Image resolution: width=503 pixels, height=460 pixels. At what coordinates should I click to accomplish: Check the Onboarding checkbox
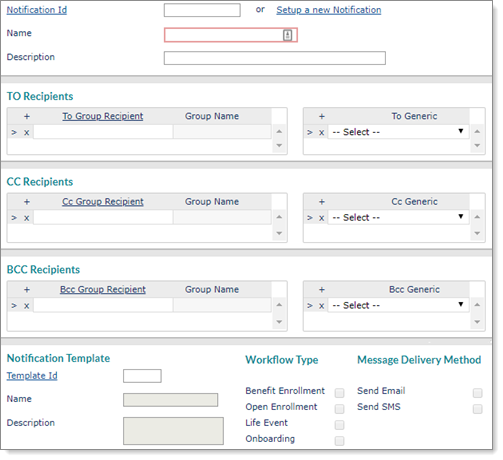tap(340, 441)
